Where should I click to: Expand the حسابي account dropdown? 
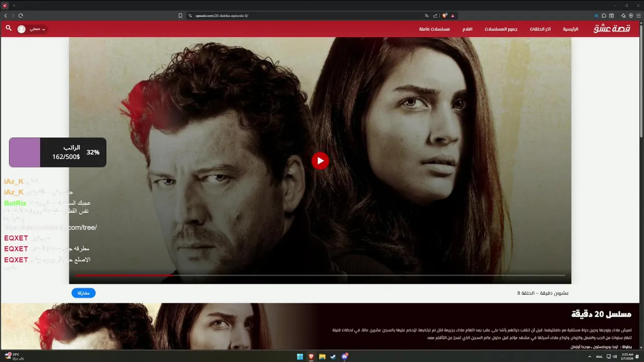37,29
